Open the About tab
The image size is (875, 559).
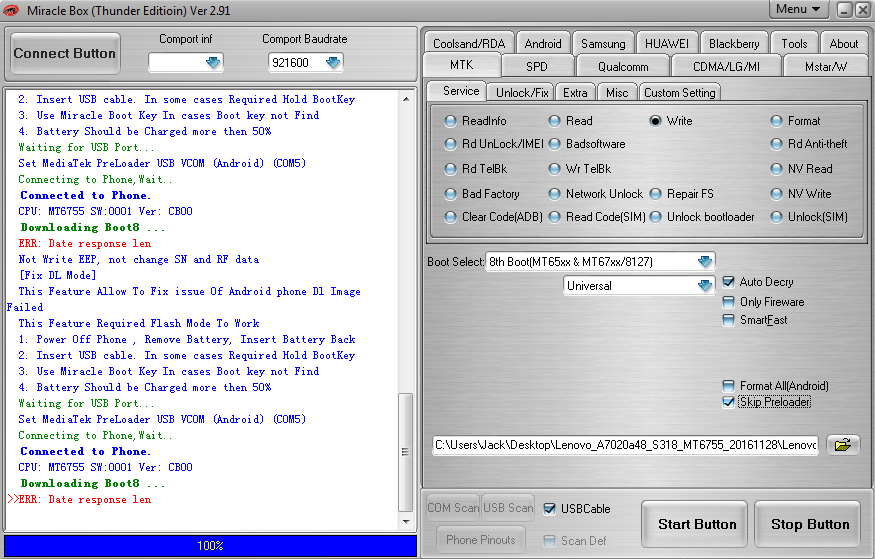coord(843,44)
